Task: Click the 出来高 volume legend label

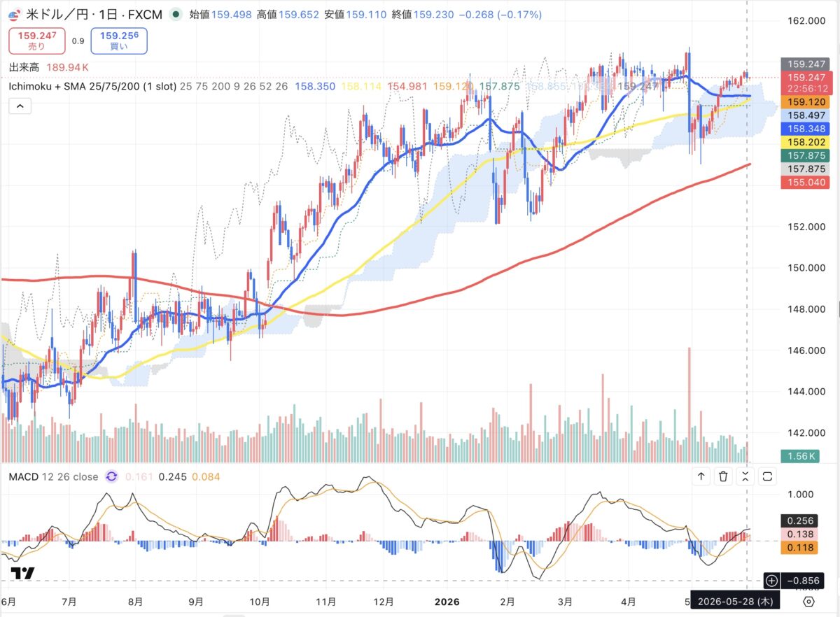Action: point(24,67)
